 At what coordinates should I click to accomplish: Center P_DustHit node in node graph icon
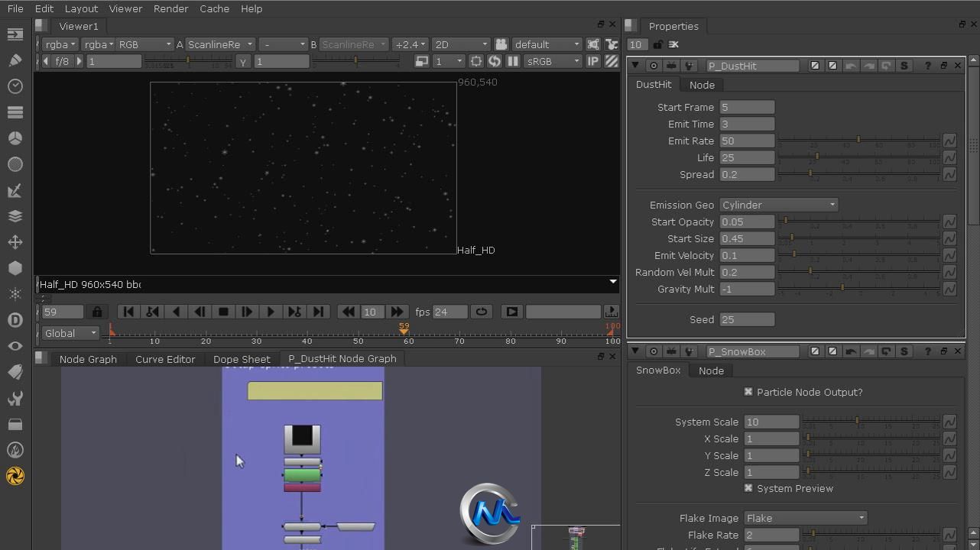(654, 66)
